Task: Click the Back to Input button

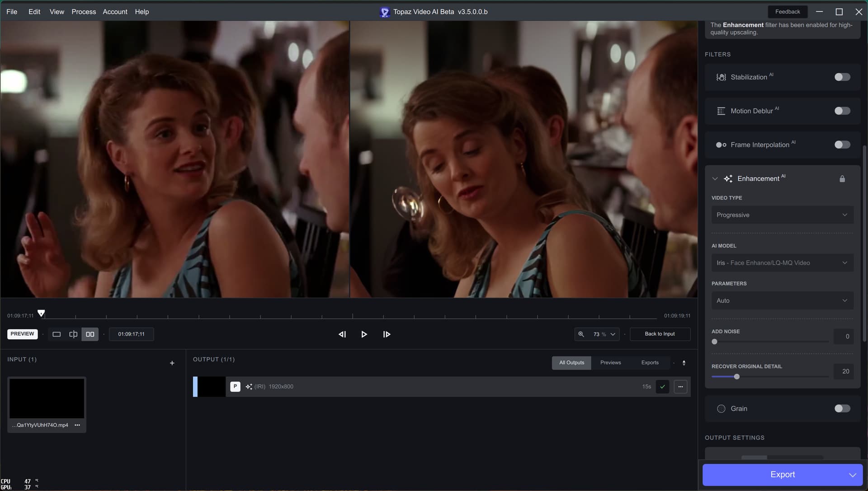Action: (660, 334)
